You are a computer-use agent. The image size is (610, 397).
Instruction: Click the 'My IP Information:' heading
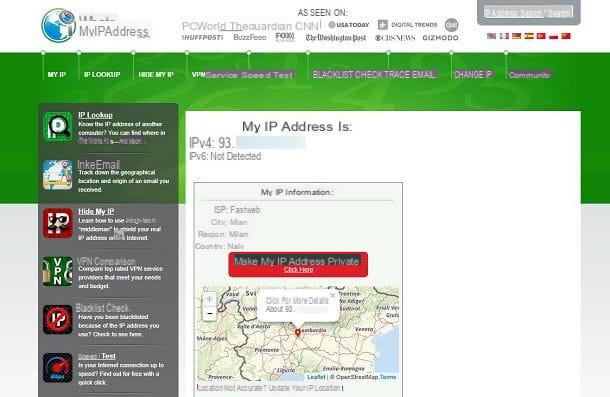pyautogui.click(x=297, y=192)
